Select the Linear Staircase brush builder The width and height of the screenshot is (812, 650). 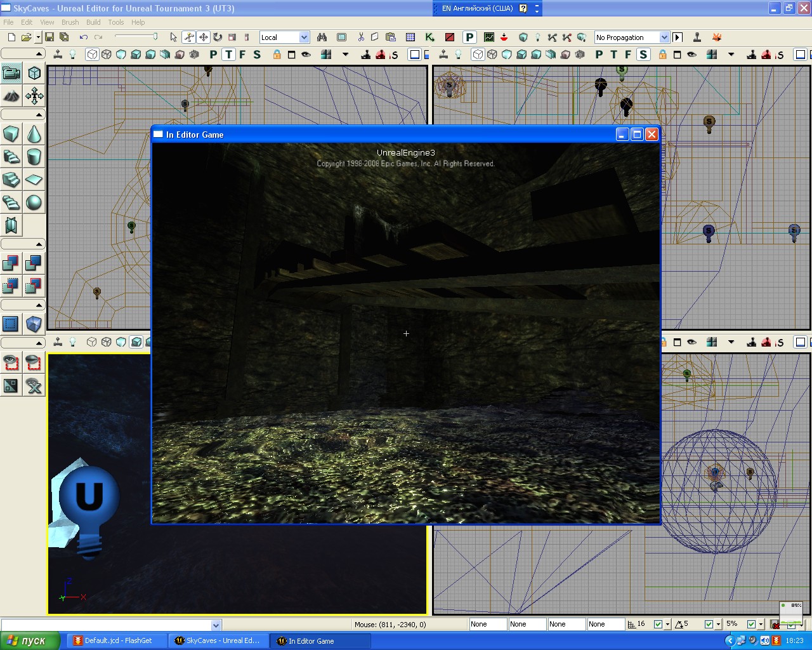(11, 180)
